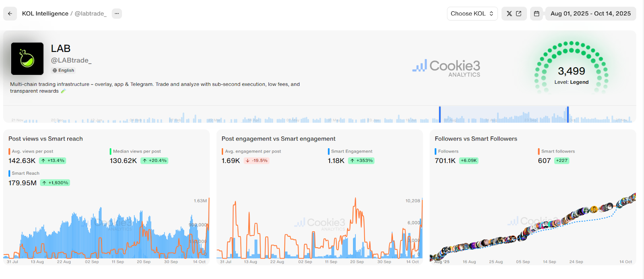Viewport: 644px width, 279px height.
Task: Click the English language tag
Action: 63,70
